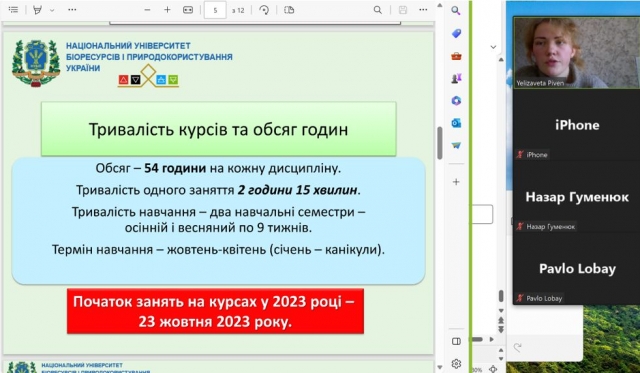640x373 pixels.
Task: Click the 'з 12' page count label
Action: tap(238, 11)
